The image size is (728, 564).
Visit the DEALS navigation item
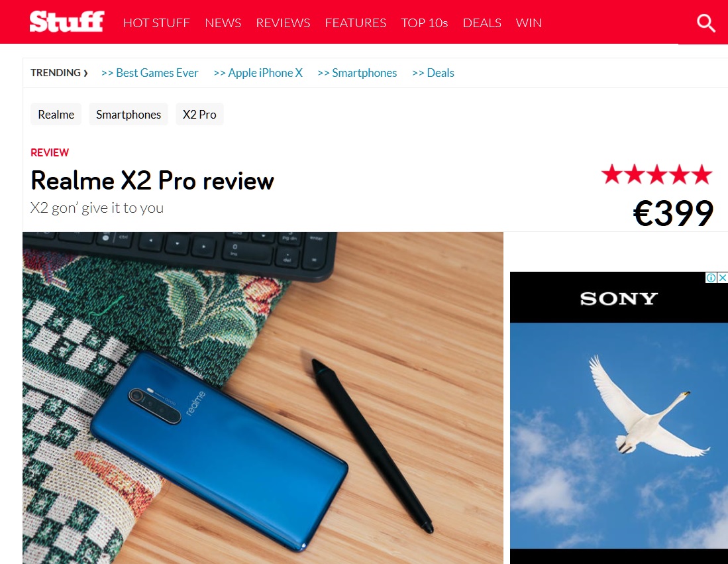[x=482, y=23]
